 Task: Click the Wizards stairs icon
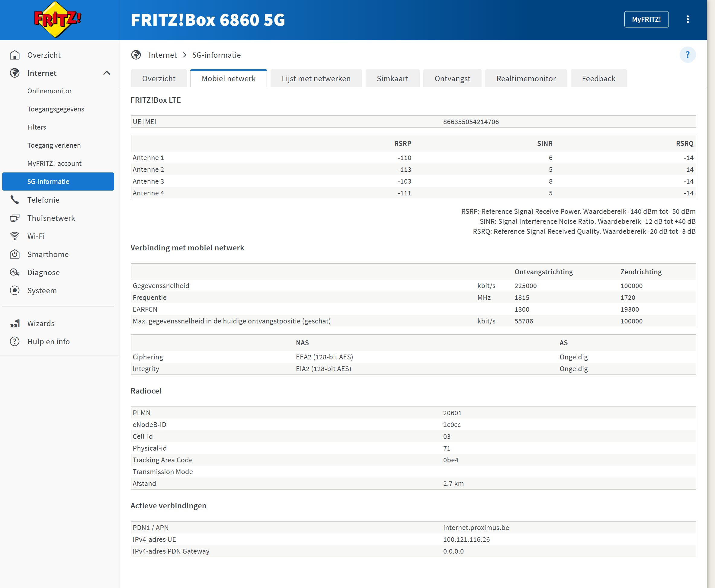(x=14, y=323)
